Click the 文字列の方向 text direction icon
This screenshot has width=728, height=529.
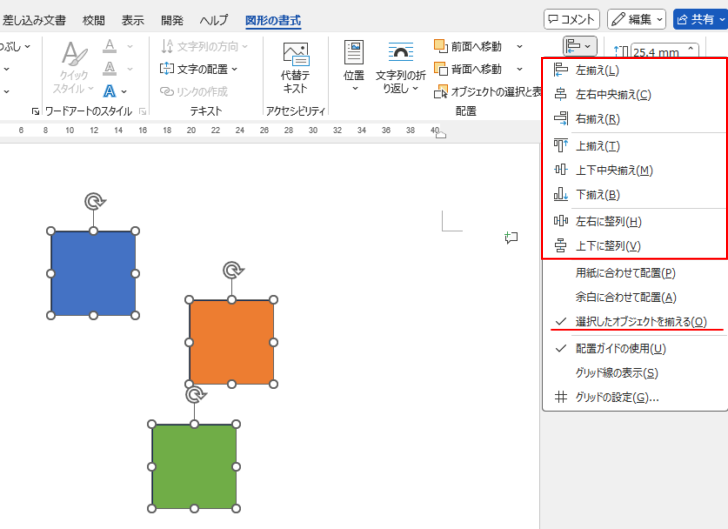click(x=167, y=46)
